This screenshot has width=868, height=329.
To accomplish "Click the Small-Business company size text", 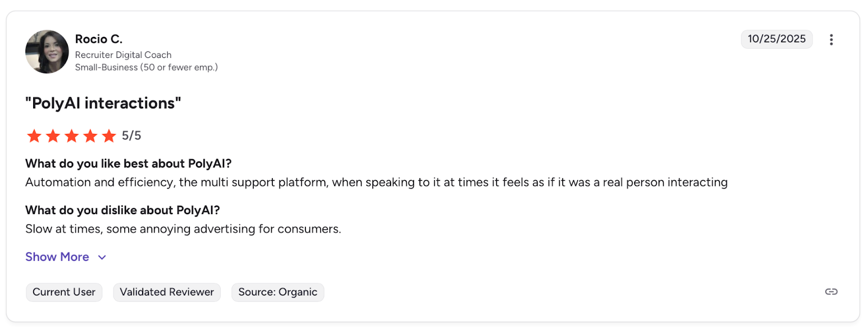I will tap(146, 67).
